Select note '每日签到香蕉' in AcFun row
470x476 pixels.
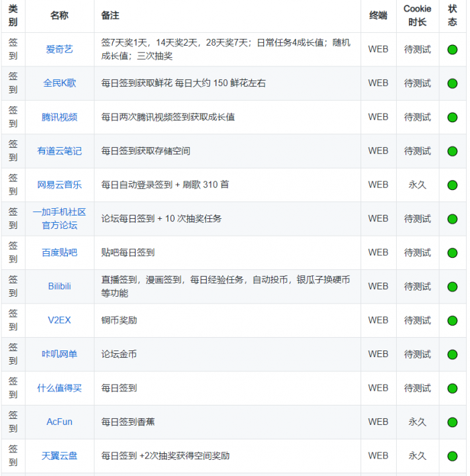point(128,422)
